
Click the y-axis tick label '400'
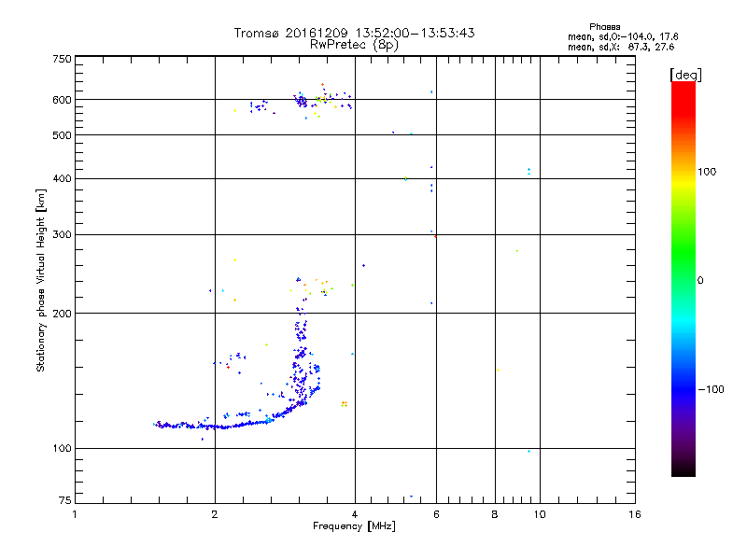point(62,179)
